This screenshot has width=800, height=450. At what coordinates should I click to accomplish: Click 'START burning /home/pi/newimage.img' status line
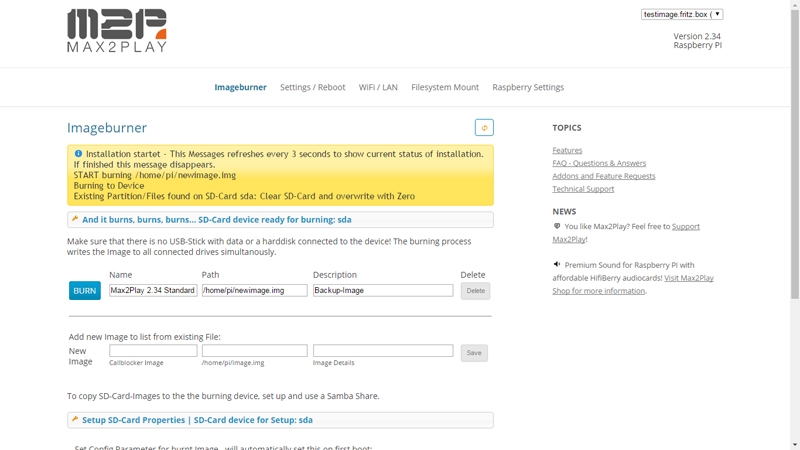(x=155, y=175)
